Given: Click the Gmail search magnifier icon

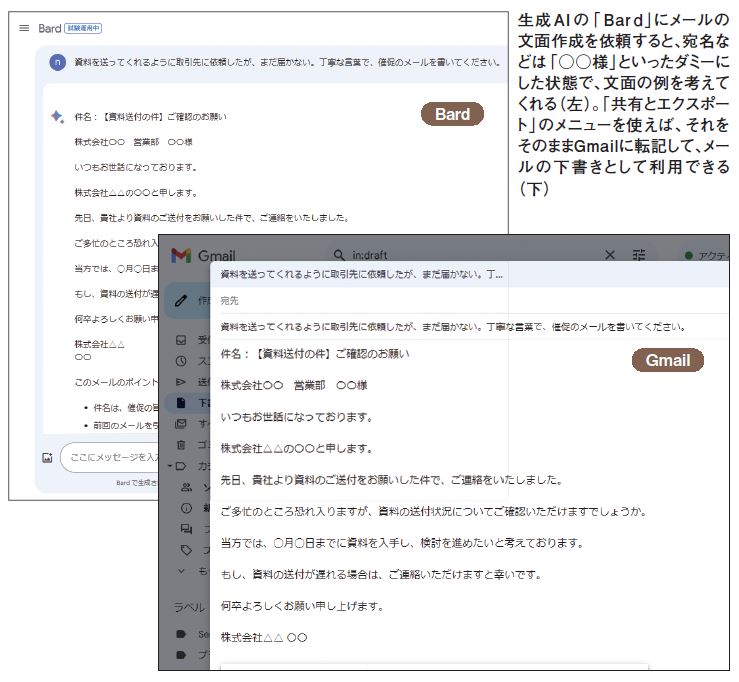Looking at the screenshot, I should point(339,255).
